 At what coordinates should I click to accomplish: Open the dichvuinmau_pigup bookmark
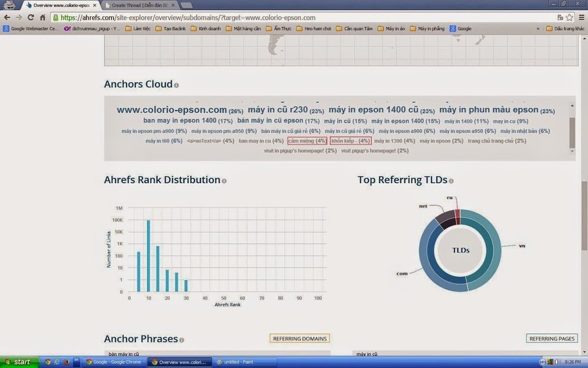(x=92, y=28)
